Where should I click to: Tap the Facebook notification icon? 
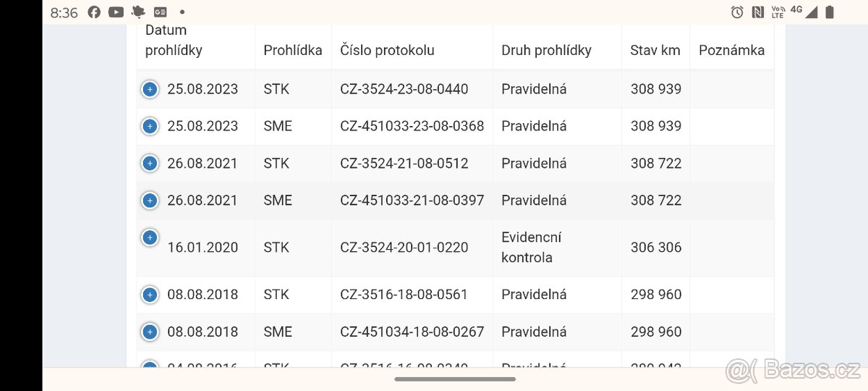point(94,12)
